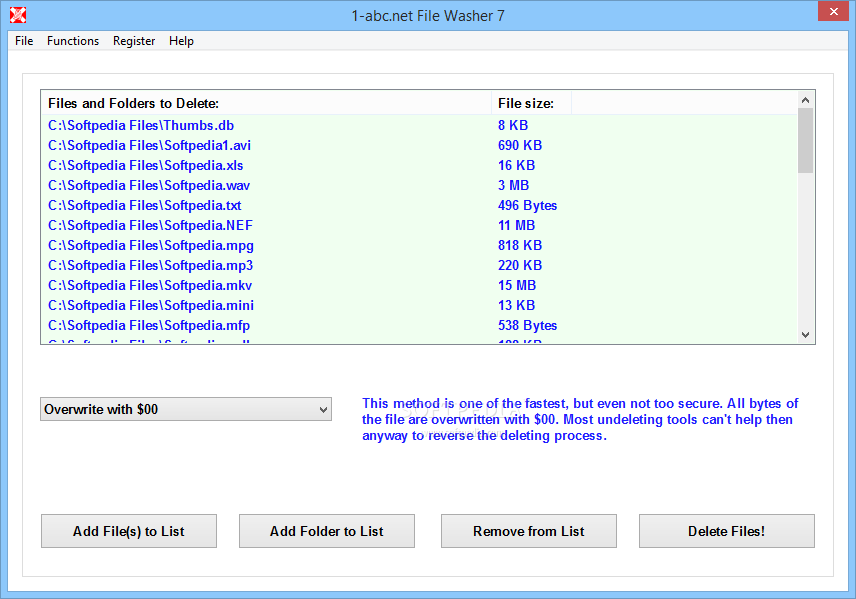
Task: Click the 3 MB file size value
Action: coord(513,185)
